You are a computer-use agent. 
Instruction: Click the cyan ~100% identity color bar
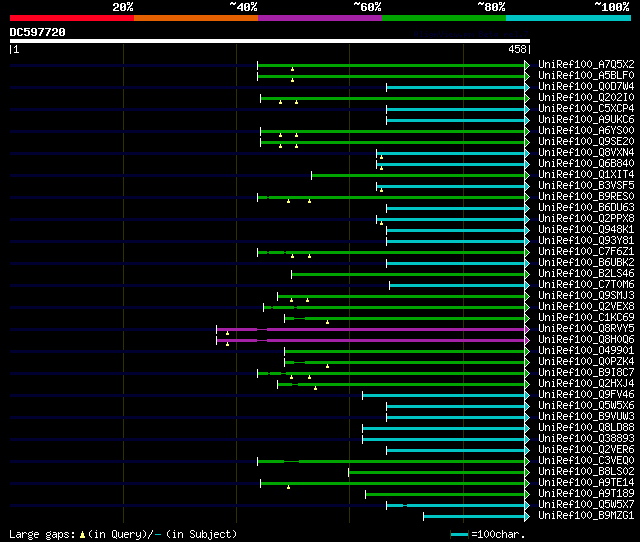point(569,18)
